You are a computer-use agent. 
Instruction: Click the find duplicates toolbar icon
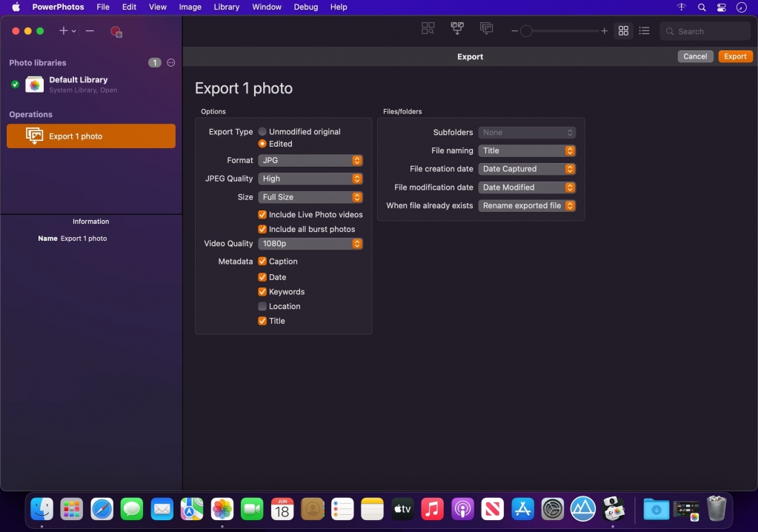tap(428, 30)
